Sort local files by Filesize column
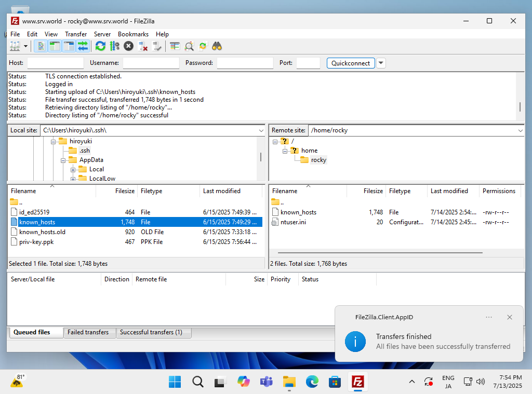 point(117,191)
